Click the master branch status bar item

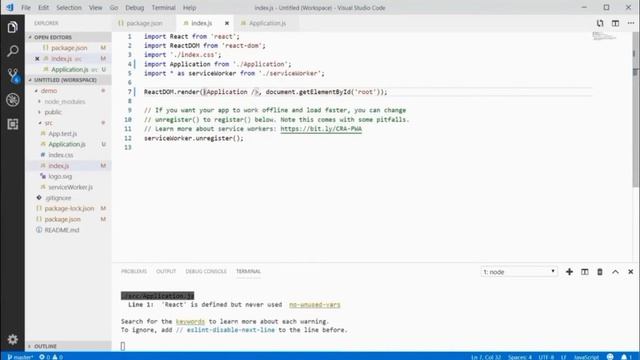click(x=20, y=357)
